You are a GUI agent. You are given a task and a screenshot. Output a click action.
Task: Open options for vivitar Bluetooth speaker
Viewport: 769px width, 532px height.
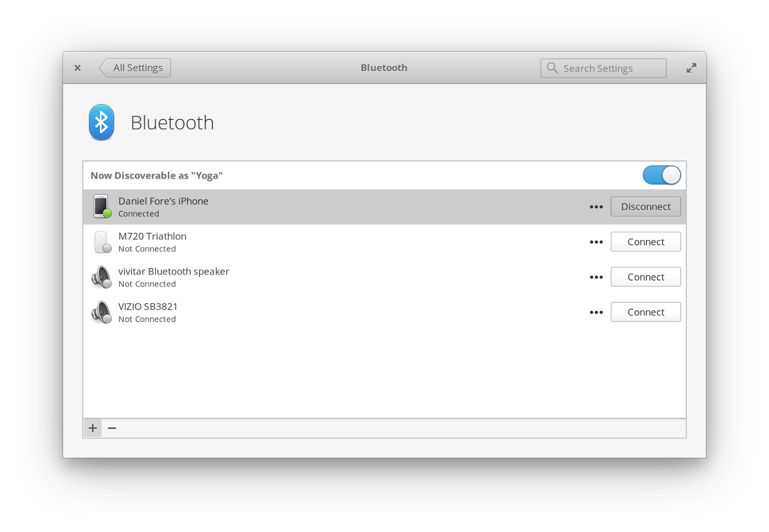click(596, 277)
